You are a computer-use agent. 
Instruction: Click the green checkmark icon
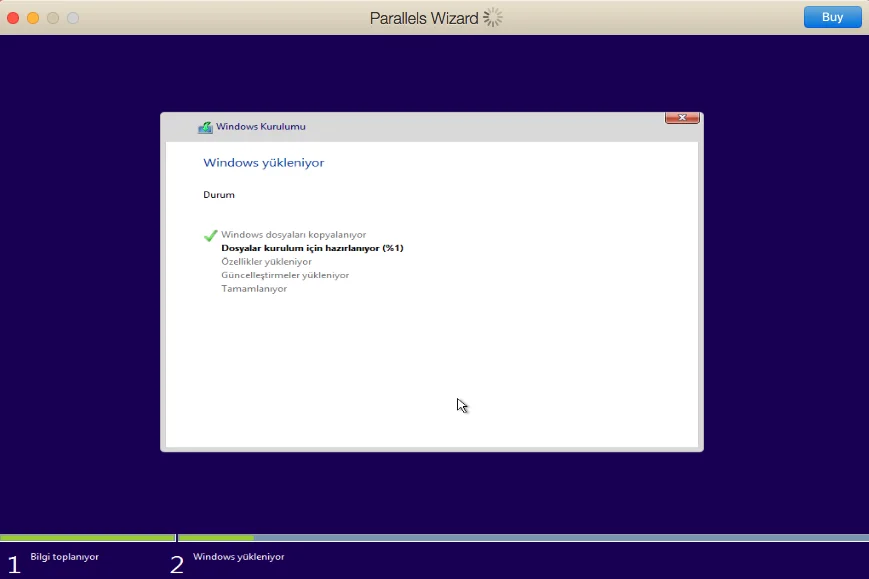(x=210, y=235)
